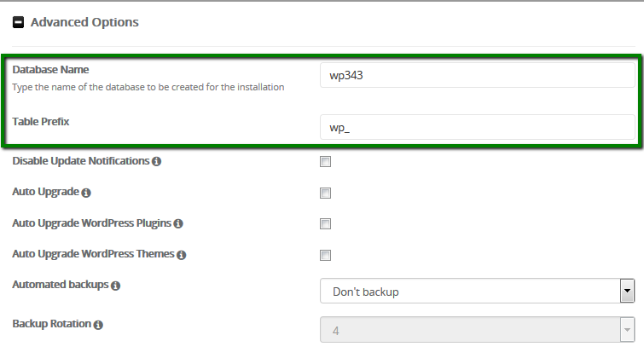Open info icon beside Auto Upgrade WordPress Plugins
This screenshot has width=644, height=364.
(177, 223)
